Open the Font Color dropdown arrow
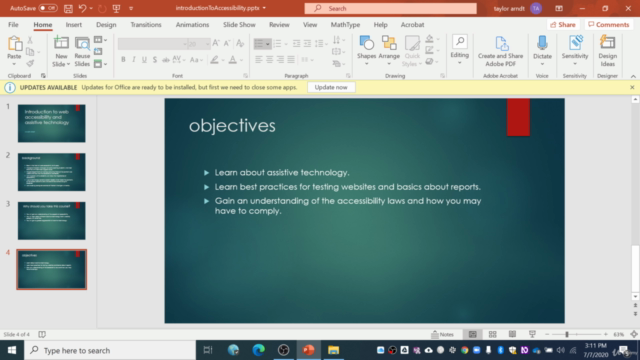 point(241,60)
